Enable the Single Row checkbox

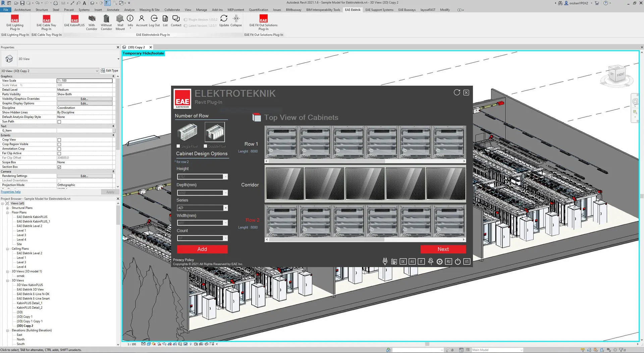coord(178,146)
